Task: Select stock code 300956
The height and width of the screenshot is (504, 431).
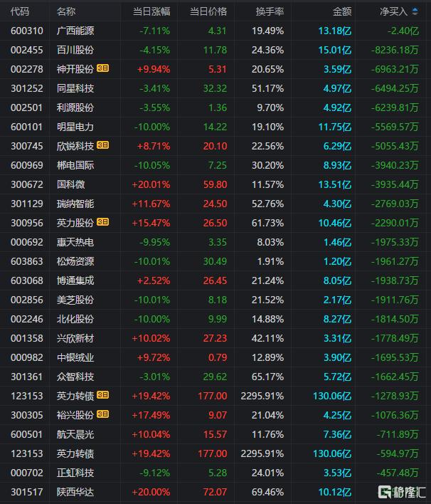Action: pos(26,223)
